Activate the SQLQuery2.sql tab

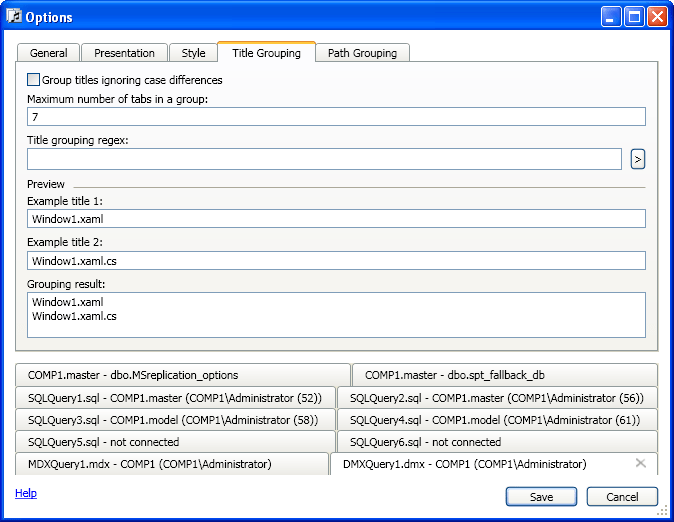pyautogui.click(x=497, y=398)
